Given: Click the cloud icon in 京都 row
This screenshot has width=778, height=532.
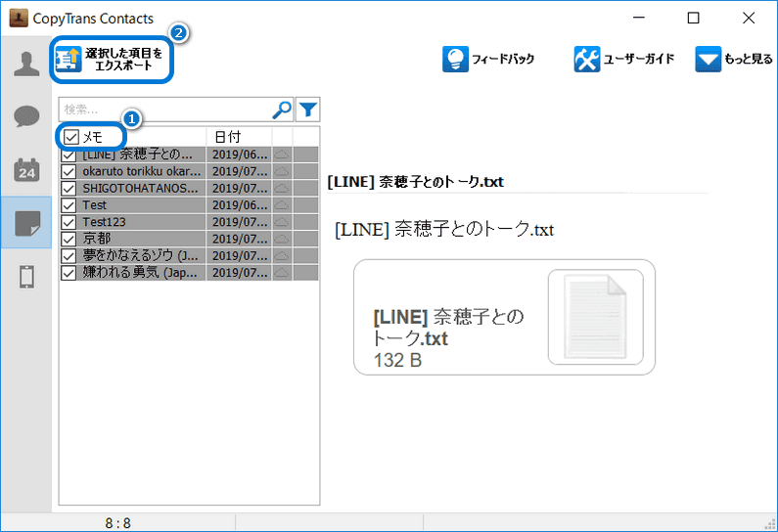Looking at the screenshot, I should point(282,239).
